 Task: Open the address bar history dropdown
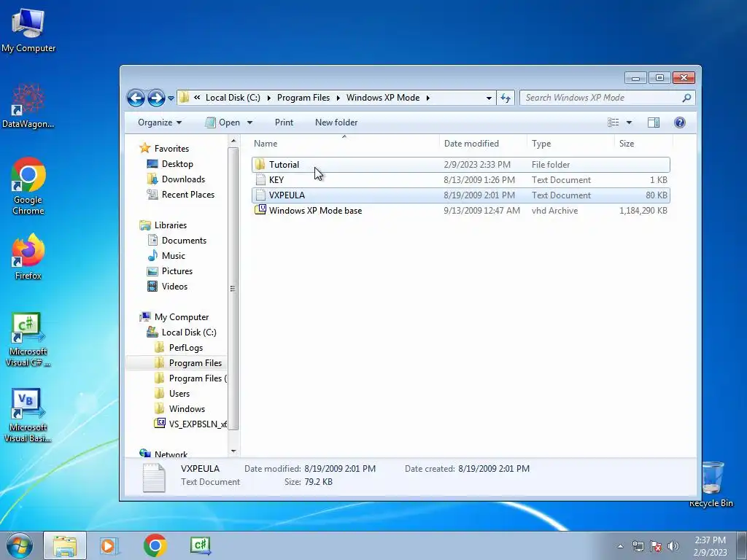(x=489, y=98)
